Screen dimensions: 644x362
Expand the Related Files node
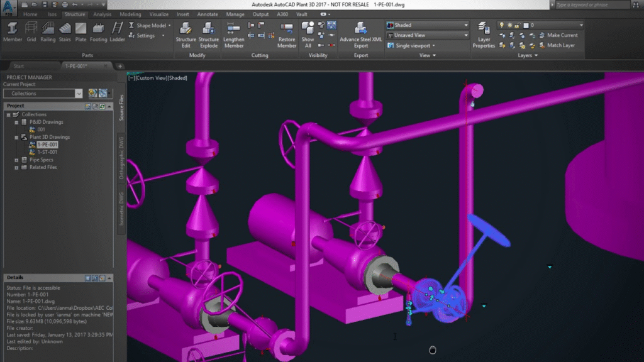(x=16, y=167)
